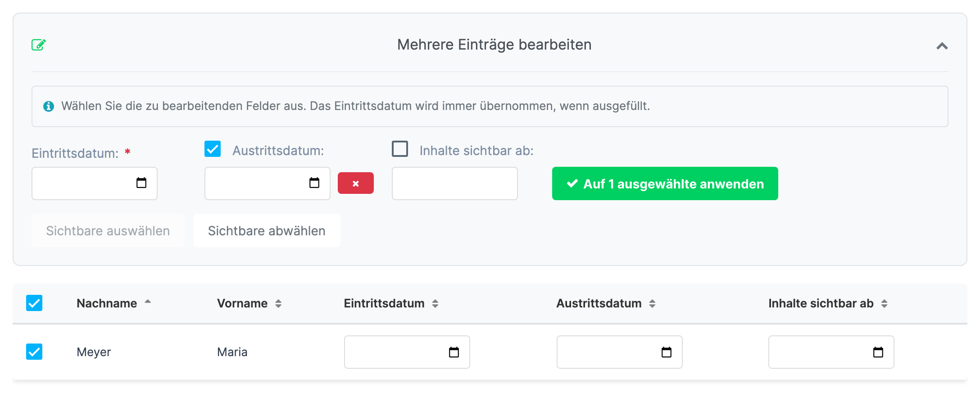
Task: Sort table by Austrittsdatum column
Action: (x=606, y=303)
